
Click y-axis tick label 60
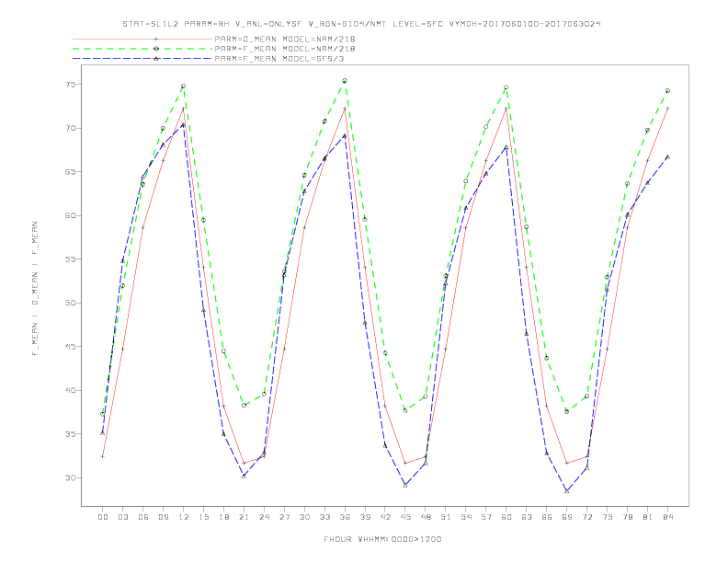pyautogui.click(x=71, y=215)
